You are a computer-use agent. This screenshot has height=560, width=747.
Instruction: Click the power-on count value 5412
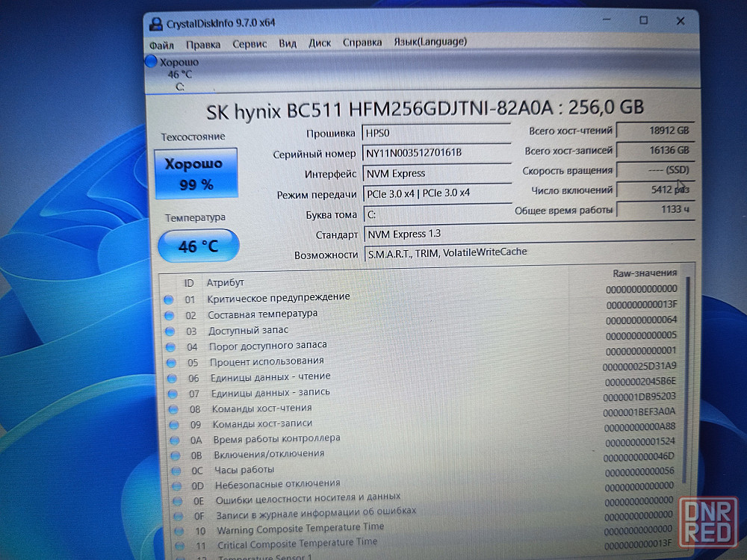click(x=655, y=190)
